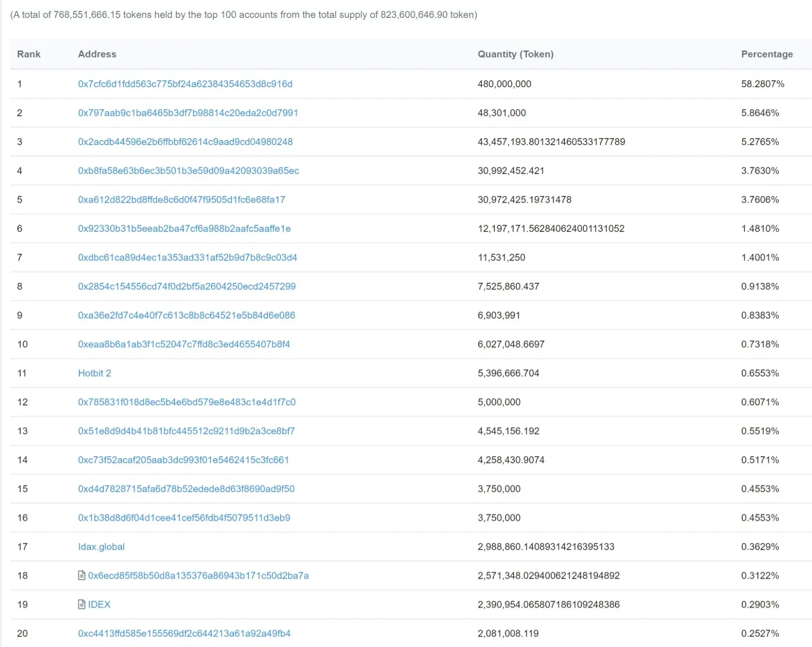Screen dimensions: 812x647
Task: Open the Idax.global address link
Action: pyautogui.click(x=101, y=547)
